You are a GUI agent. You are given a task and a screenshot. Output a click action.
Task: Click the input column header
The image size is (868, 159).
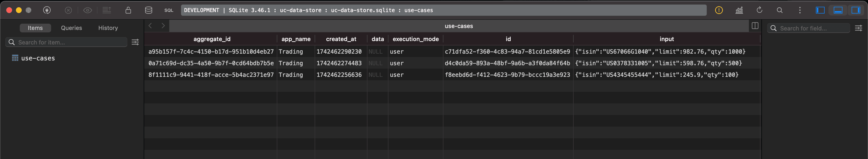click(x=667, y=39)
